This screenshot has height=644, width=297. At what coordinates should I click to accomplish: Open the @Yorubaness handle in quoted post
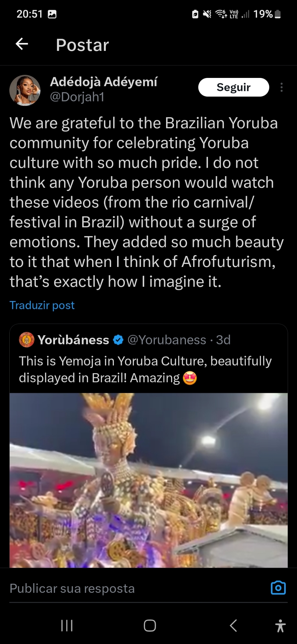coord(167,340)
